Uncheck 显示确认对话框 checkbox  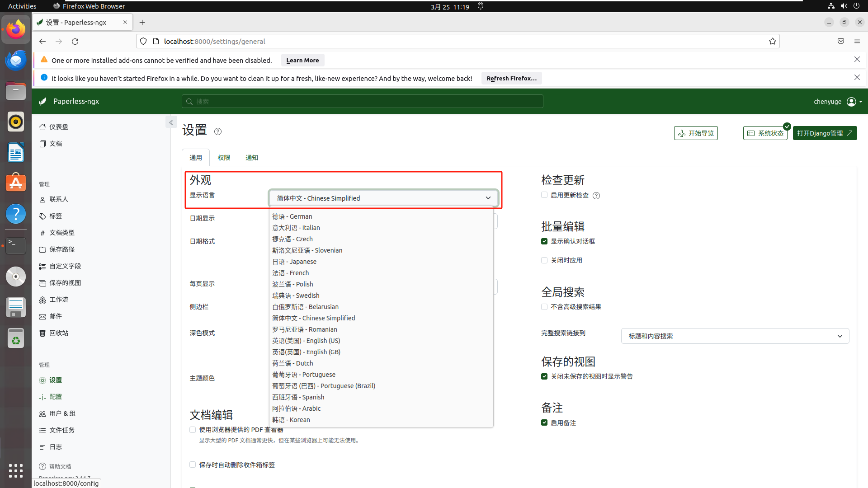coord(544,241)
